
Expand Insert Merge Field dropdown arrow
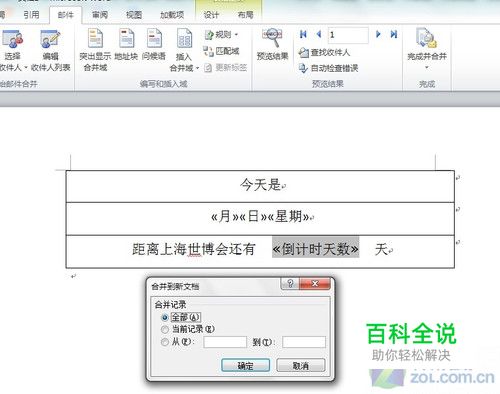point(197,68)
